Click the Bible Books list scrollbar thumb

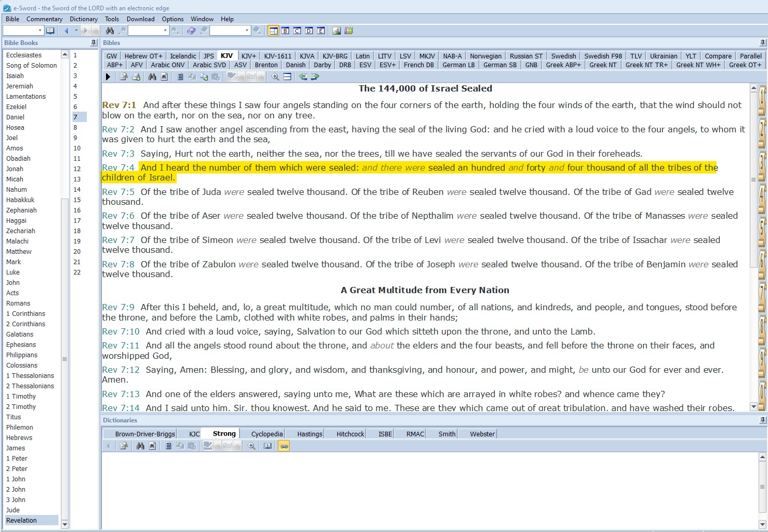coord(65,359)
